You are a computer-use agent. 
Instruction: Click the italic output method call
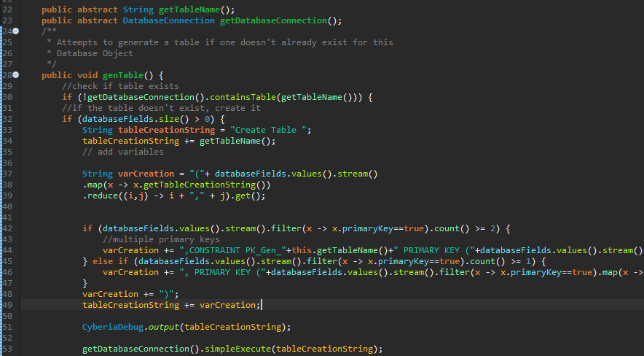point(163,328)
